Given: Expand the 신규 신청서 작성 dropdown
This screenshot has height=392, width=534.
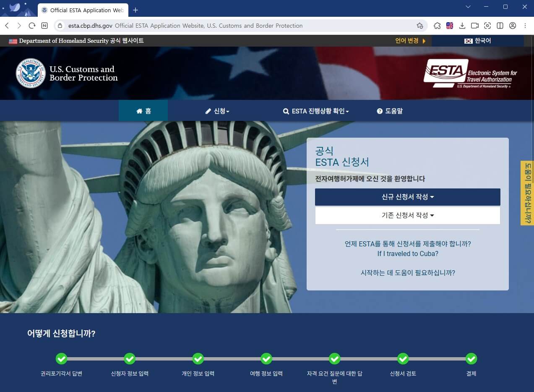Looking at the screenshot, I should point(407,197).
